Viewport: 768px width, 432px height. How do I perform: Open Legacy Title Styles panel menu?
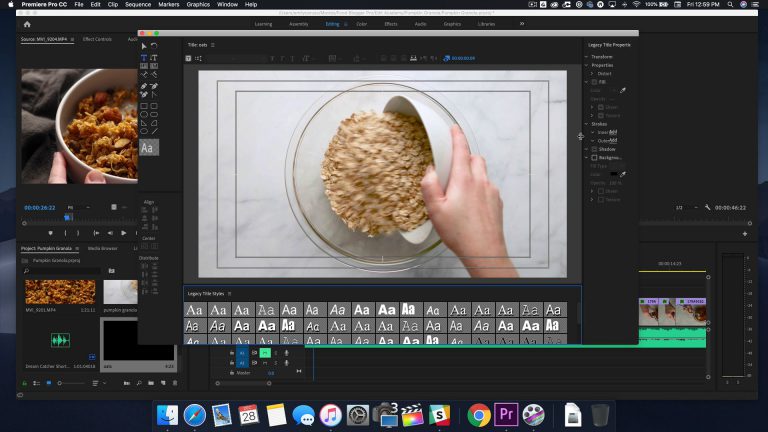click(229, 294)
